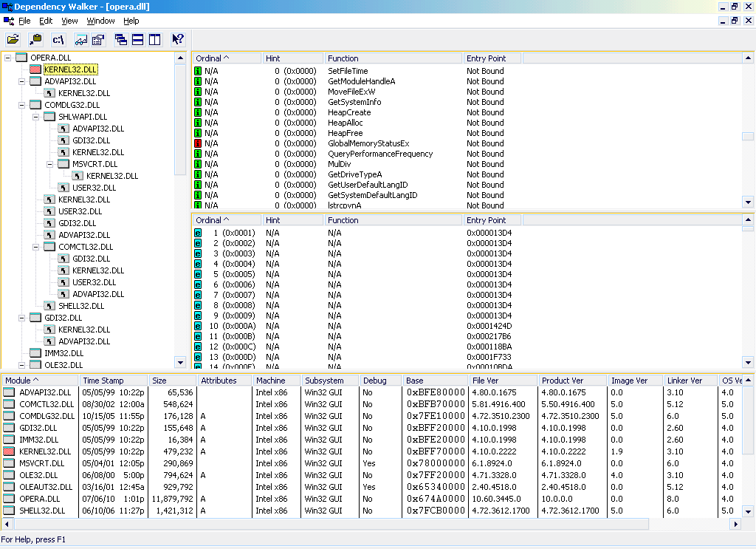Click the context help arrow-question toolbar icon

[x=177, y=40]
